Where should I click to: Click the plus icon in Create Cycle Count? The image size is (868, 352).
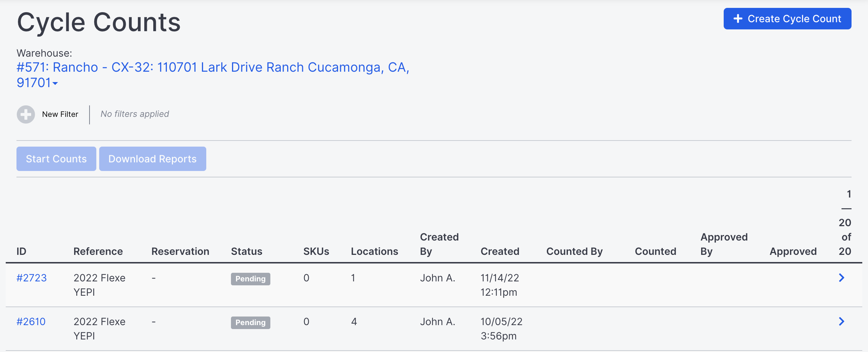(738, 19)
